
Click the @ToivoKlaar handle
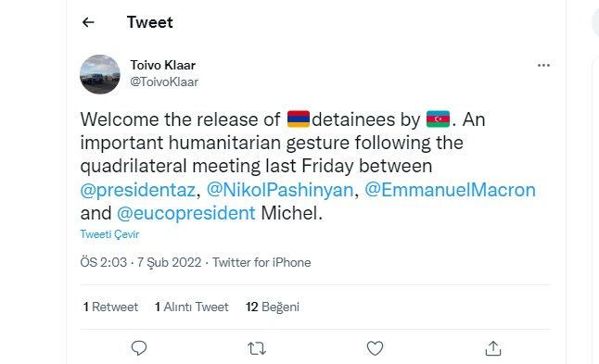coord(164,82)
